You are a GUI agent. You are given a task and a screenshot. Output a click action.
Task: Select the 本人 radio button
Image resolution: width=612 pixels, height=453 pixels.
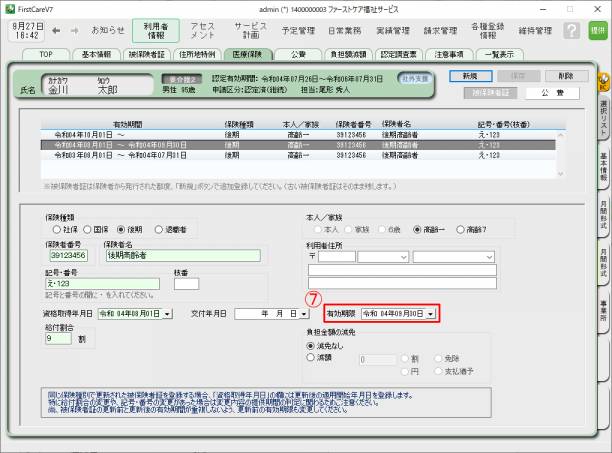coord(311,227)
